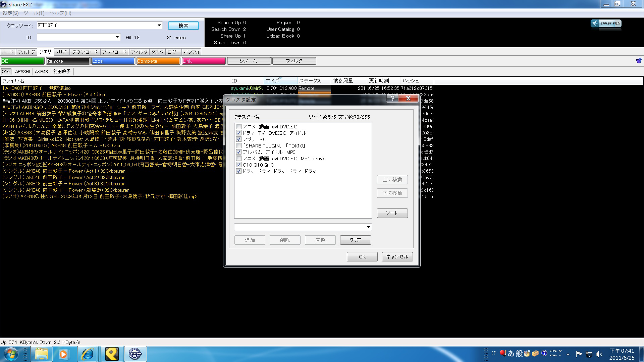Image resolution: width=644 pixels, height=362 pixels.
Task: Open the yellow P application in taskbar
Action: pyautogui.click(x=112, y=354)
